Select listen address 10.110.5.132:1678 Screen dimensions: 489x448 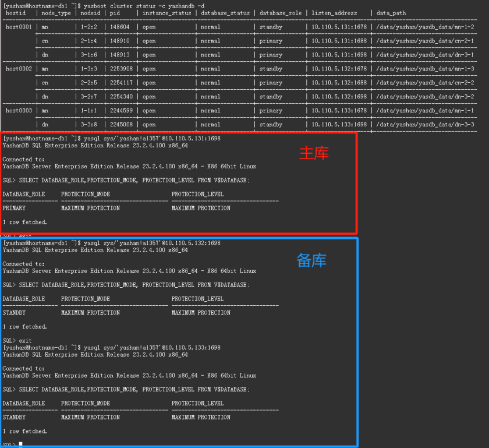click(339, 69)
